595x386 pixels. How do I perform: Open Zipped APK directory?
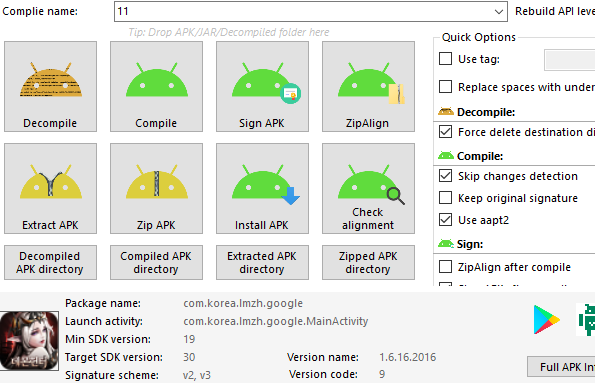click(x=368, y=262)
